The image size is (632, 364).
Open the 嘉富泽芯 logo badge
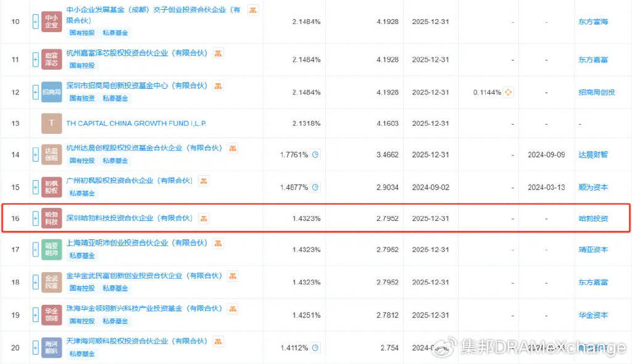point(52,59)
